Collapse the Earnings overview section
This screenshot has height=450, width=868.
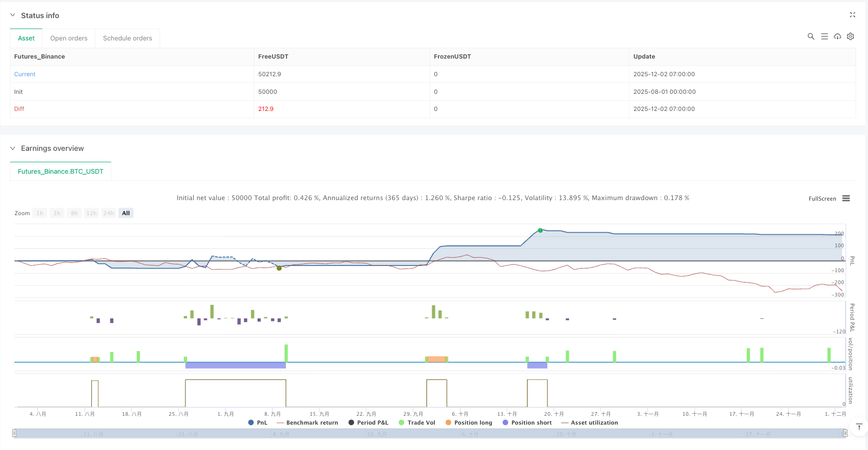tap(13, 148)
